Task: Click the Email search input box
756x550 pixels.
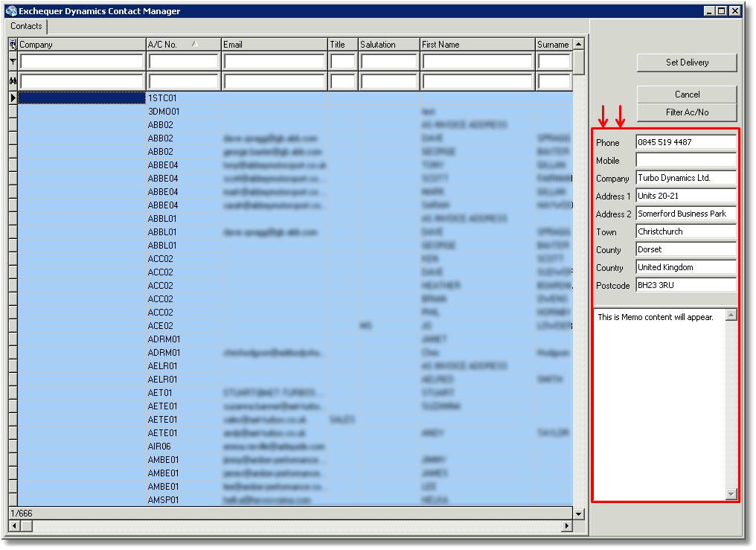Action: point(275,81)
